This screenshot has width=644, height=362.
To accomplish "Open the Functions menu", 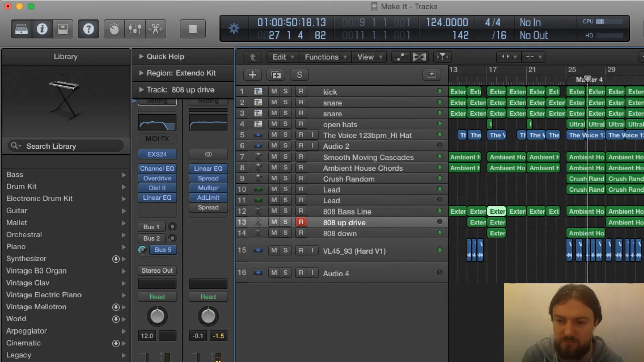I will 325,57.
